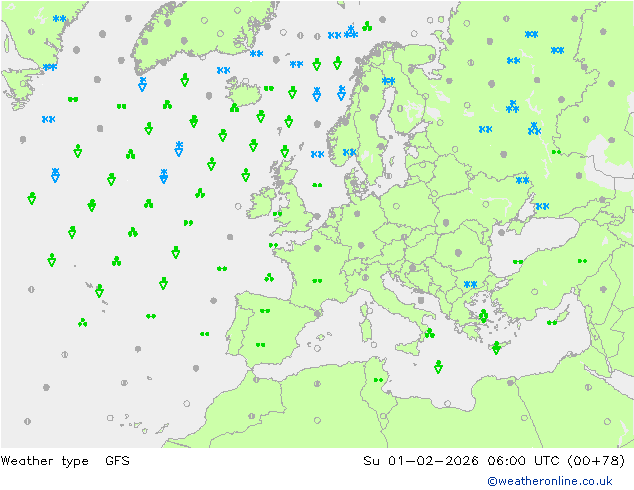Select the green shower symbol near the Azores
The image size is (634, 490).
click(x=99, y=291)
